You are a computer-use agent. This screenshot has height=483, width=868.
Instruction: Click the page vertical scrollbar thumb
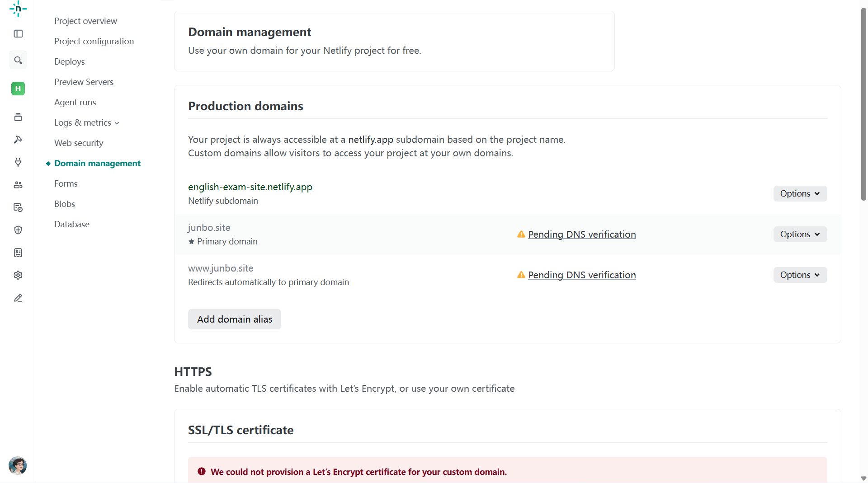coord(863,104)
